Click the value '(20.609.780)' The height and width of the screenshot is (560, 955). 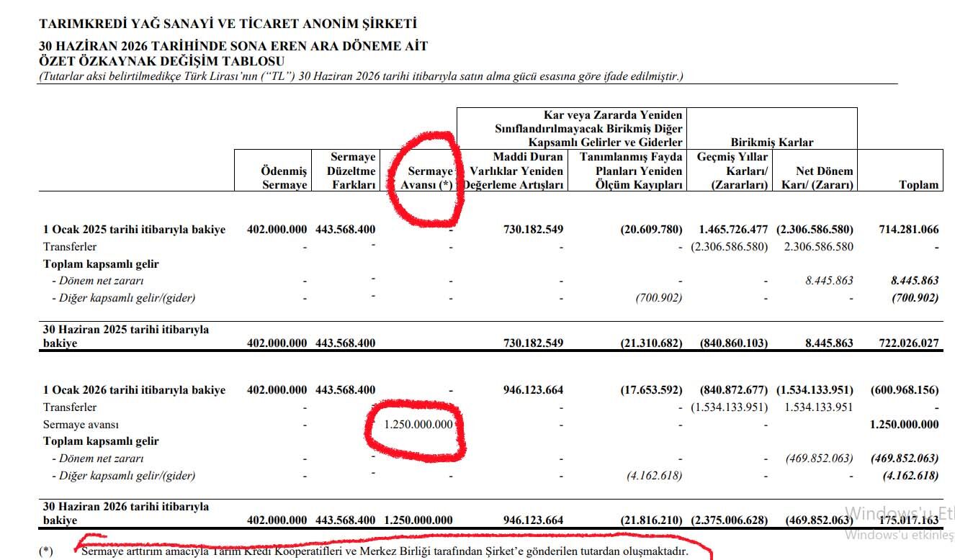(x=651, y=230)
